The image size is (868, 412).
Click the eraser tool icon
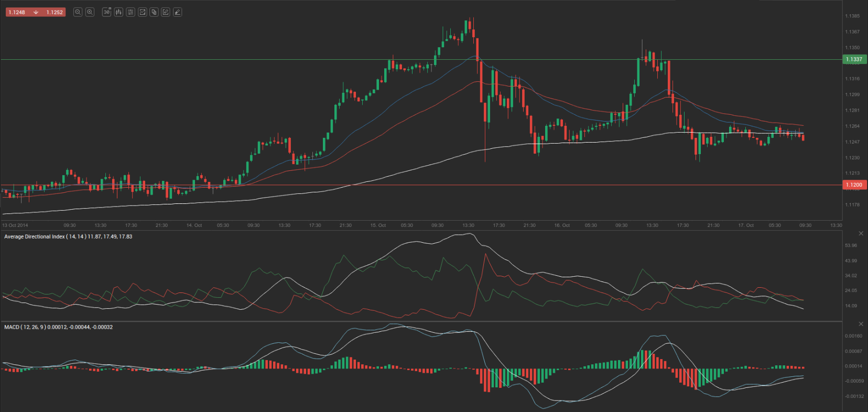178,12
